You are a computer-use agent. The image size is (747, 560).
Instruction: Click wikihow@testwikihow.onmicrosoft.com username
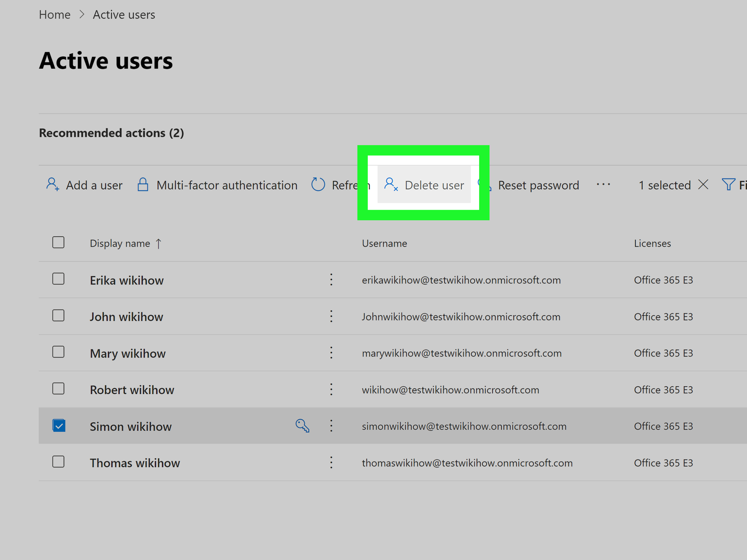click(x=451, y=389)
